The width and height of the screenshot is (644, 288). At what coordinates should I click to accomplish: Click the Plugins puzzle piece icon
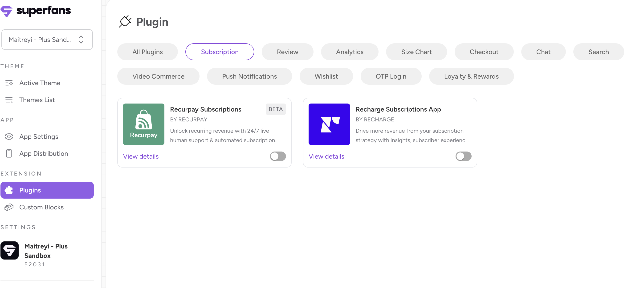pyautogui.click(x=9, y=190)
